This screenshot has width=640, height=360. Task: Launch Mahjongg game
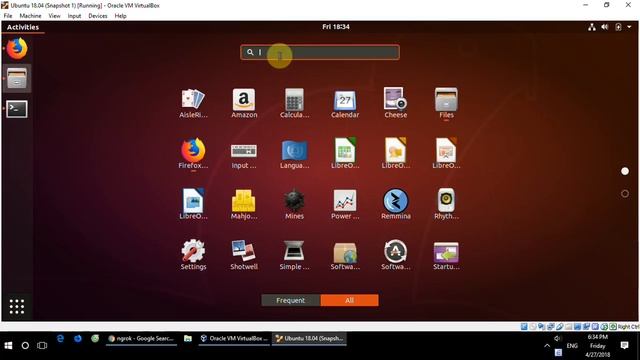pos(244,204)
